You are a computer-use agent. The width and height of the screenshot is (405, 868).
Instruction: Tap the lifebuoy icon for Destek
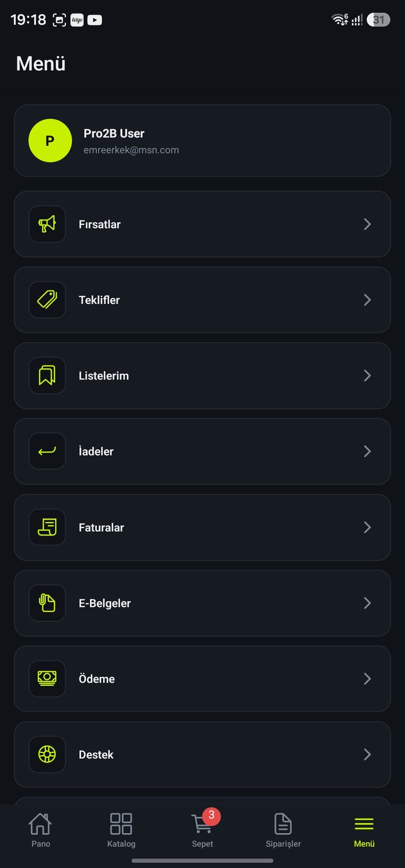click(x=47, y=754)
